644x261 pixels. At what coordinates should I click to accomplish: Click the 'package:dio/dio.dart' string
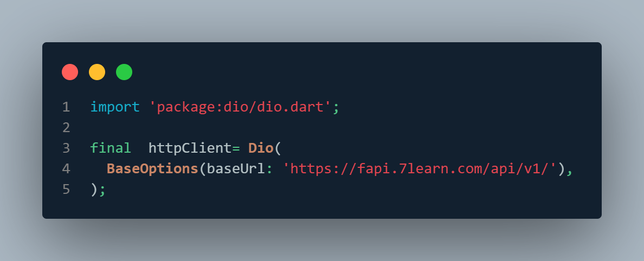tap(240, 108)
